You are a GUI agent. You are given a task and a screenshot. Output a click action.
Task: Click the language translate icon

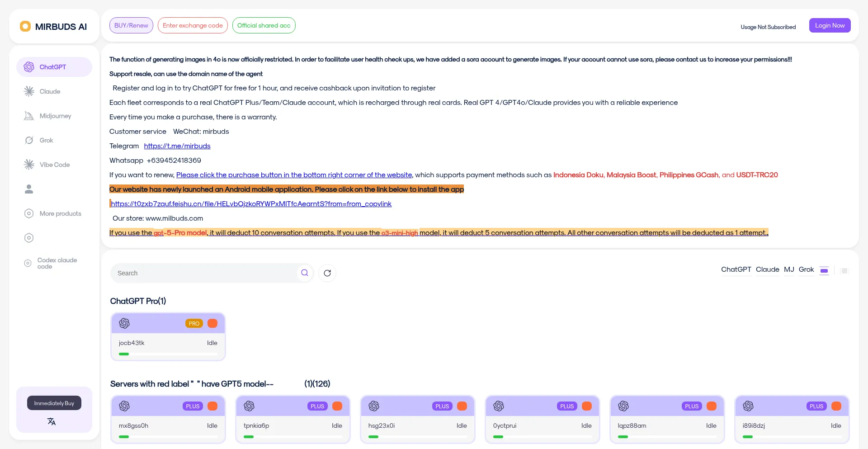click(x=52, y=421)
